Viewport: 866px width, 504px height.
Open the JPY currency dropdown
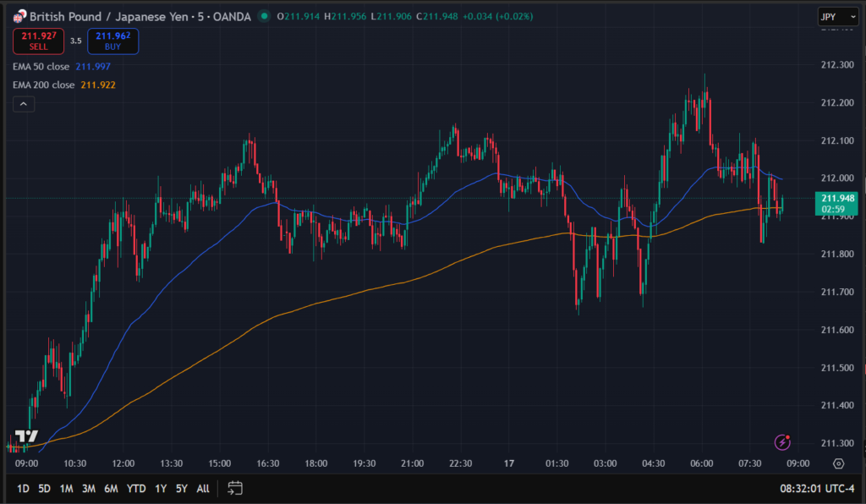(838, 17)
